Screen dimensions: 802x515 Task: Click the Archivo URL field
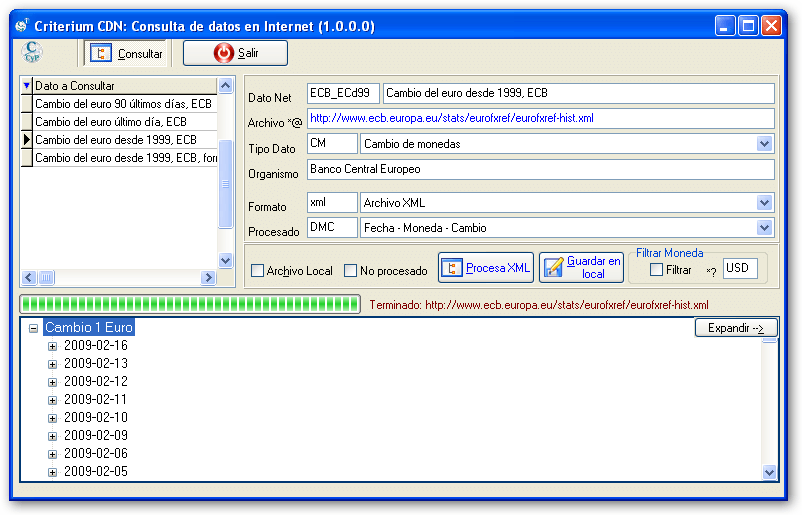pyautogui.click(x=541, y=118)
